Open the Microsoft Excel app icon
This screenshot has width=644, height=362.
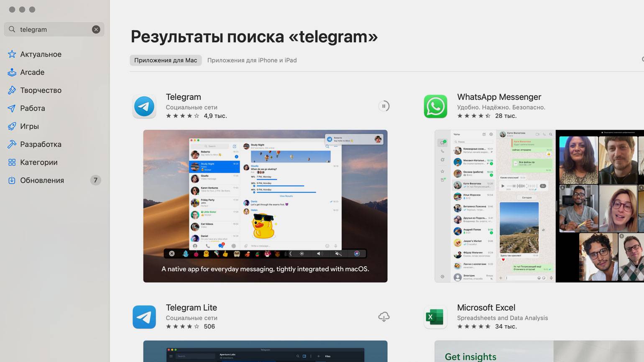coord(435,317)
